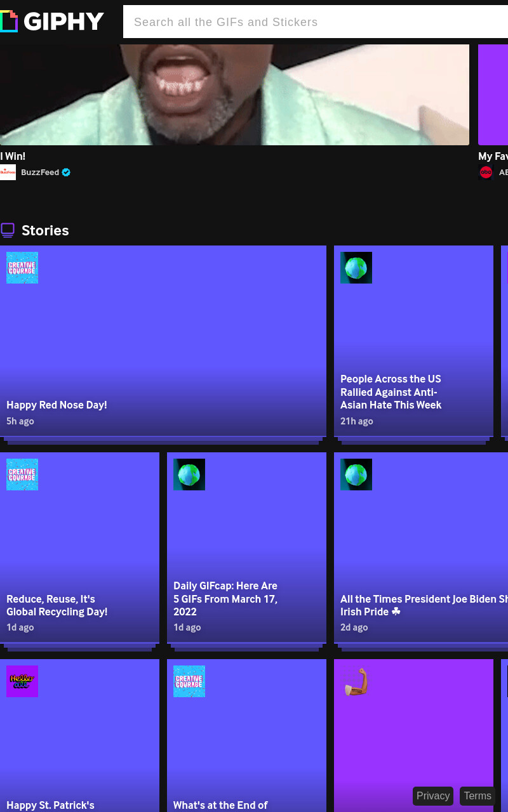This screenshot has height=812, width=508.
Task: Open the Stories heading
Action: pos(45,230)
